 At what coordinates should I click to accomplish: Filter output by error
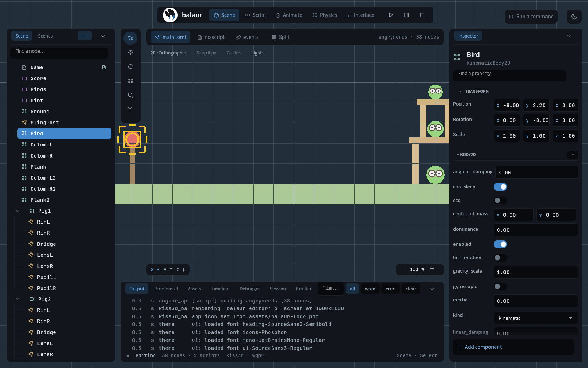(x=391, y=289)
